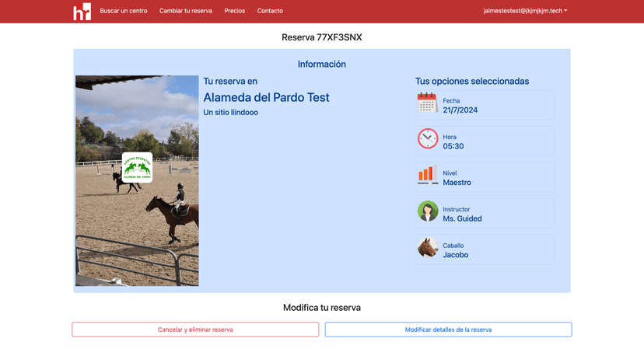Screen dimensions: 644x349
Task: Go to Cambiar tu reserva page
Action: coord(186,11)
